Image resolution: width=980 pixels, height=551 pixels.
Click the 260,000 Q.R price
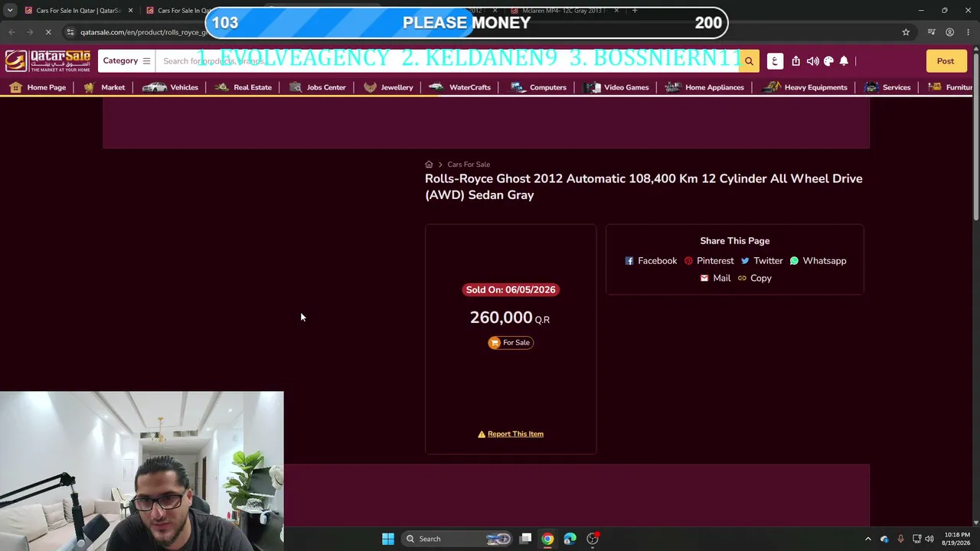(x=510, y=318)
